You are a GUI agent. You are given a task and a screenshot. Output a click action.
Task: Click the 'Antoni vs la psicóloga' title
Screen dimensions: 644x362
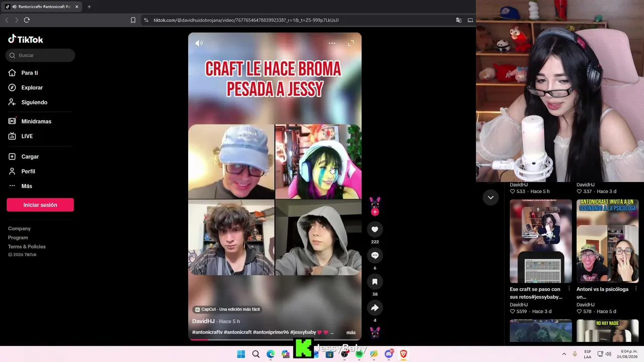click(602, 293)
